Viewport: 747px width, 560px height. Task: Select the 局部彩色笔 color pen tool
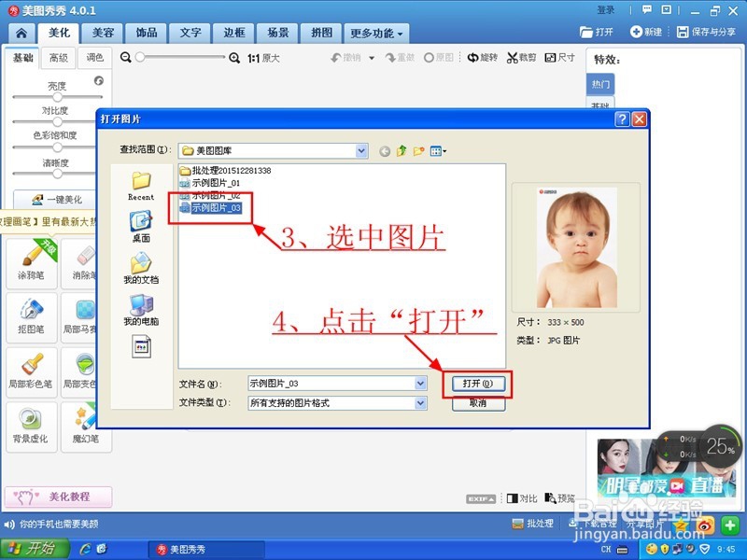pos(31,374)
